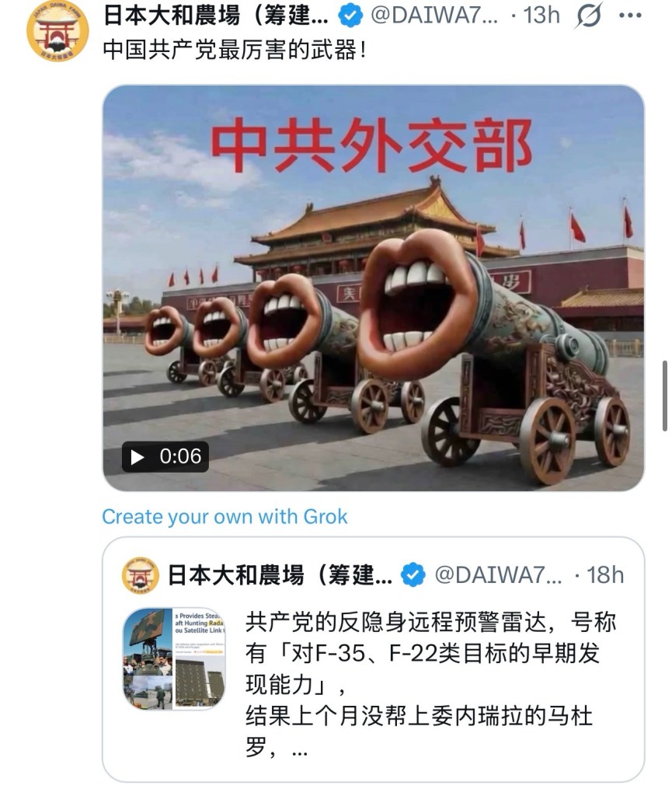Click the @DAIWA7 handle inside the quoted post

pyautogui.click(x=499, y=575)
